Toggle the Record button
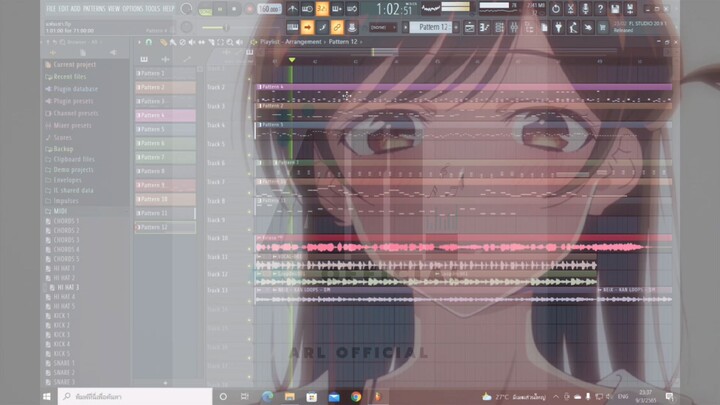This screenshot has height=405, width=720. [249, 9]
